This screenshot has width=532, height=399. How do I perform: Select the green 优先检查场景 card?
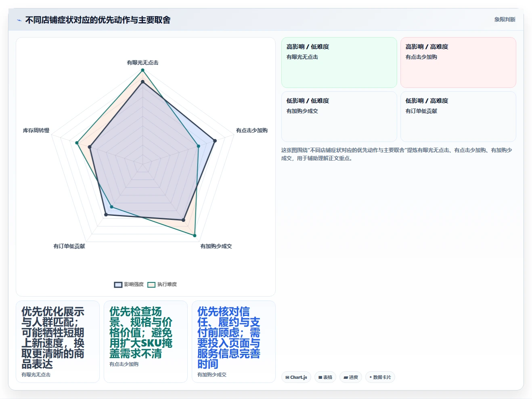point(146,342)
